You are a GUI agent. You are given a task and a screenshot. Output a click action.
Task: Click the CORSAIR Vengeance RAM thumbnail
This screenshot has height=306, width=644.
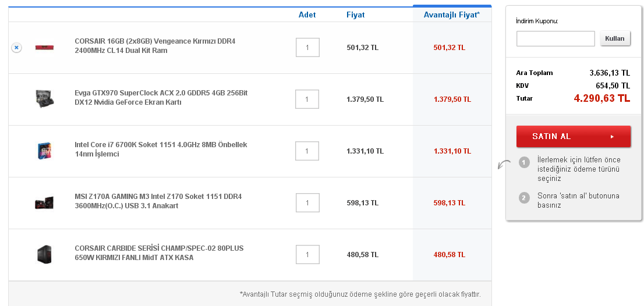tap(44, 47)
